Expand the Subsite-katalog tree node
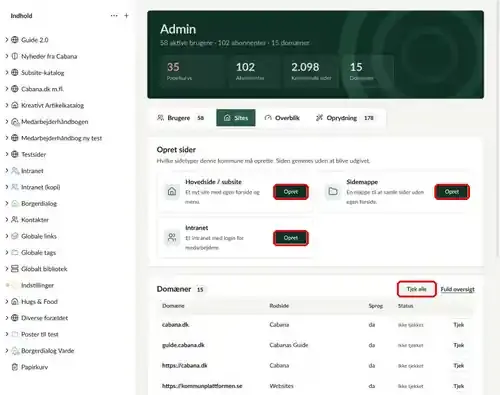This screenshot has width=500, height=395. tap(7, 72)
